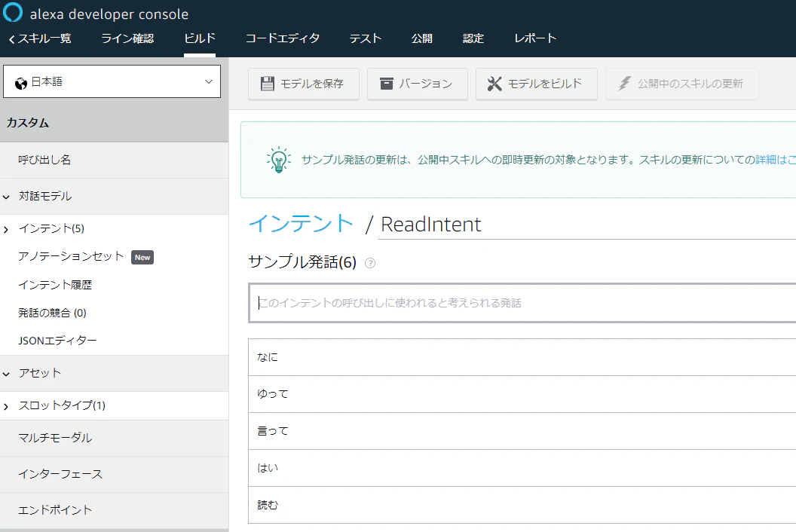Select the はい utterance row

522,468
